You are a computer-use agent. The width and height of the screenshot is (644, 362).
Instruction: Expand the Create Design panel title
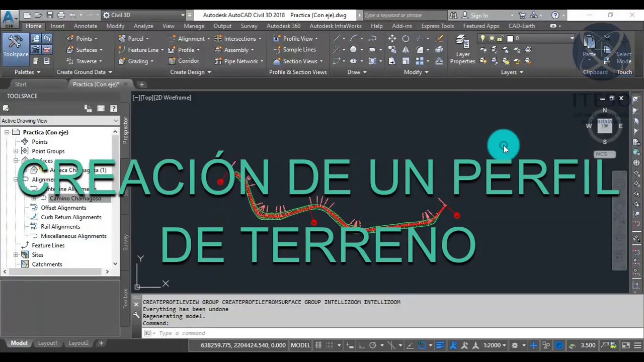click(190, 72)
